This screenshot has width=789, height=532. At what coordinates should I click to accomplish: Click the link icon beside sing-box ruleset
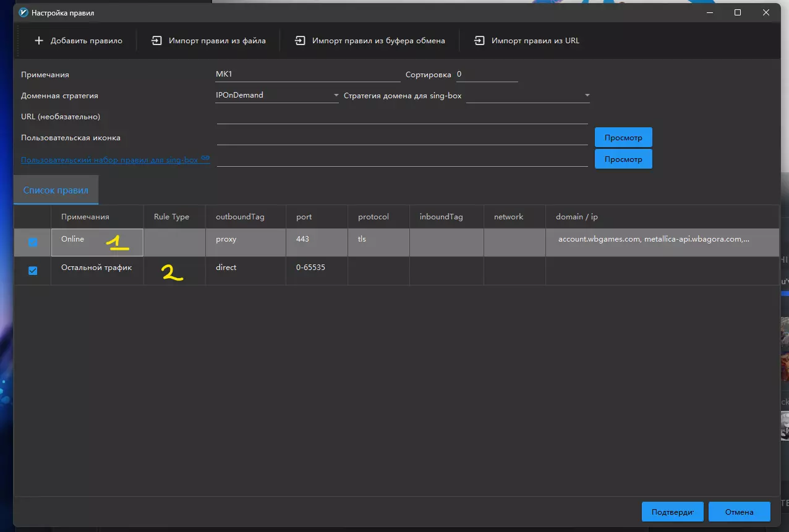click(x=205, y=159)
